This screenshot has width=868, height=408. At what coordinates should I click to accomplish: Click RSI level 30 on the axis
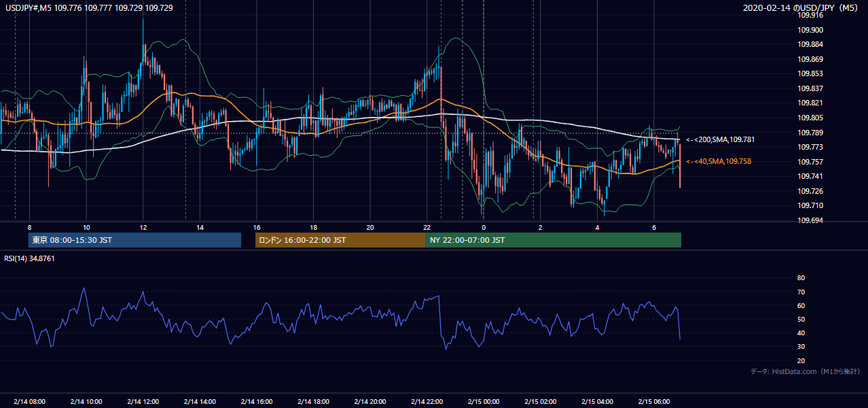[x=801, y=347]
